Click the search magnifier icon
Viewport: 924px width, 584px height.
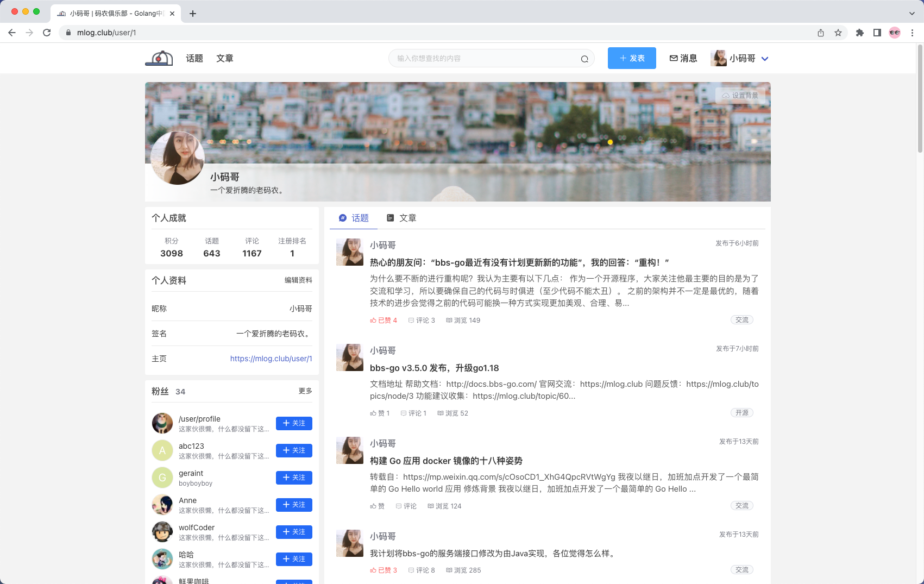click(x=584, y=58)
